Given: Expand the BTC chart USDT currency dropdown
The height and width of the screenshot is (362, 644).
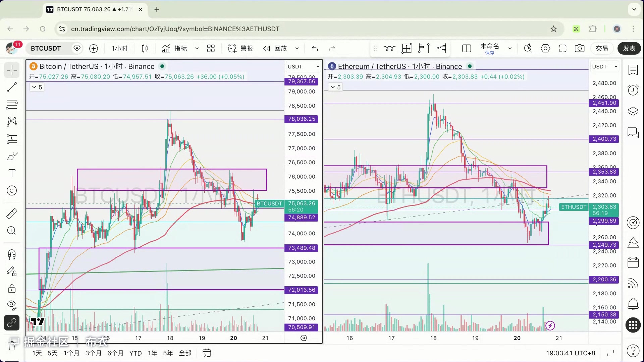Looking at the screenshot, I should coord(303,66).
